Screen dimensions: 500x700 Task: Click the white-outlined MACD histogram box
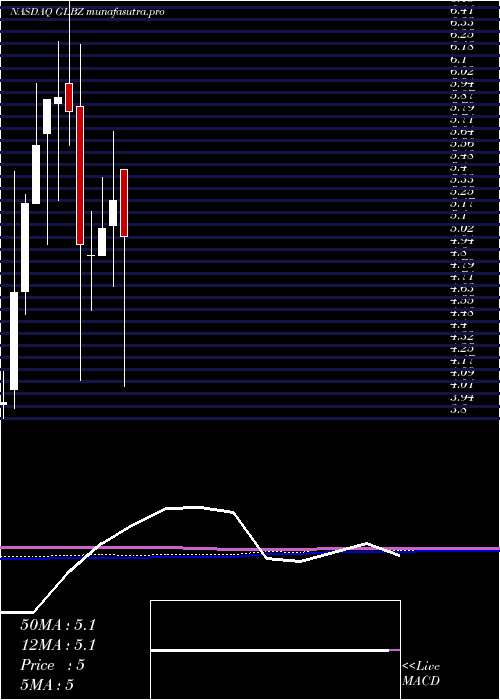[275, 650]
